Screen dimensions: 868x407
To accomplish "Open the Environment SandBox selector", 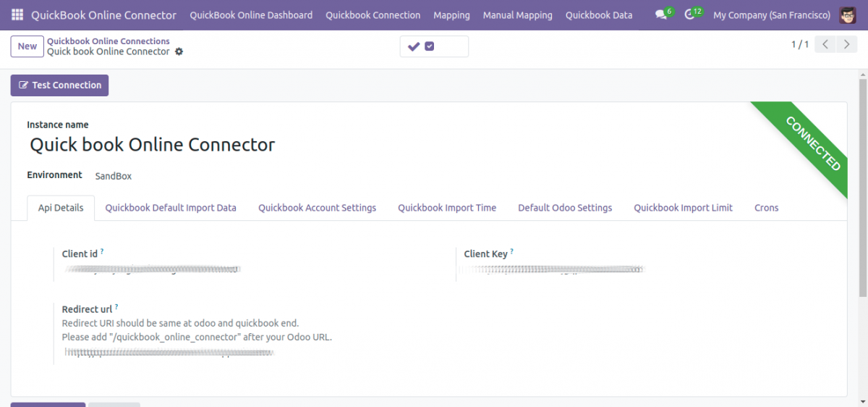I will pyautogui.click(x=114, y=176).
